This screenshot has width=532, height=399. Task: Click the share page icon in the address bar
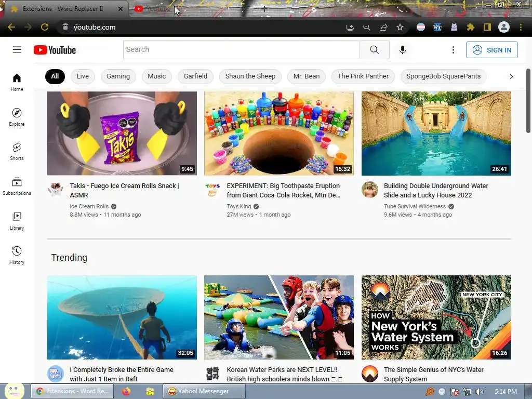point(383,27)
